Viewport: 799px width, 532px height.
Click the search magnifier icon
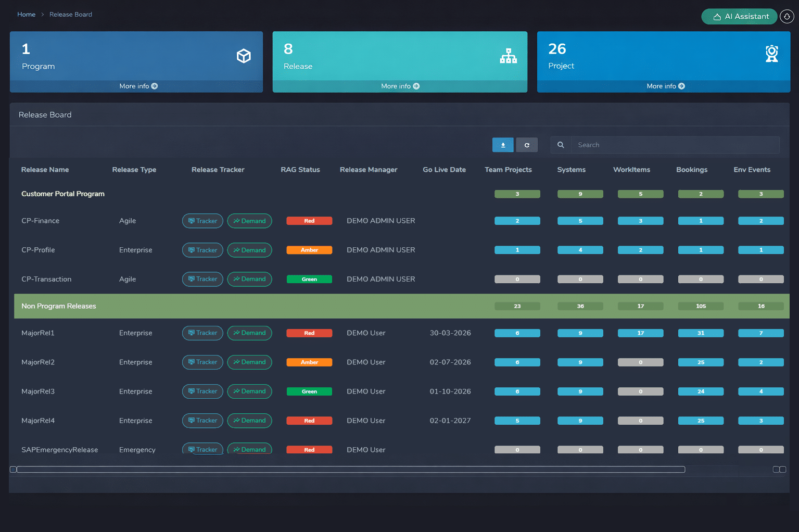pos(561,145)
